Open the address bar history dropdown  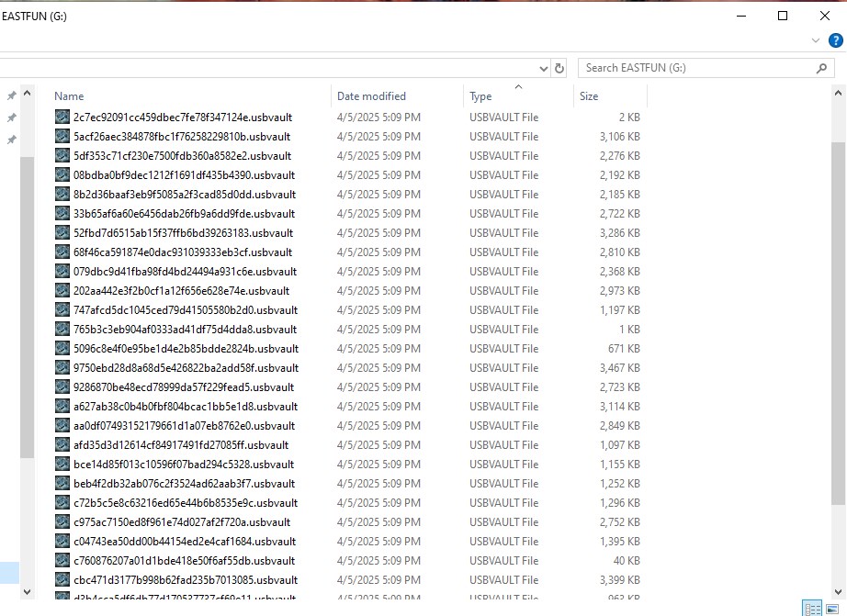(x=545, y=68)
